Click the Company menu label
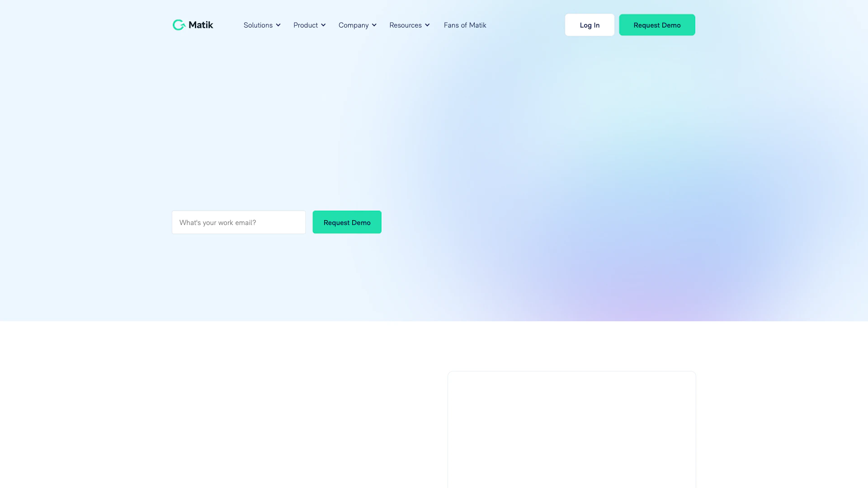Viewport: 868px width, 488px height. coord(353,25)
